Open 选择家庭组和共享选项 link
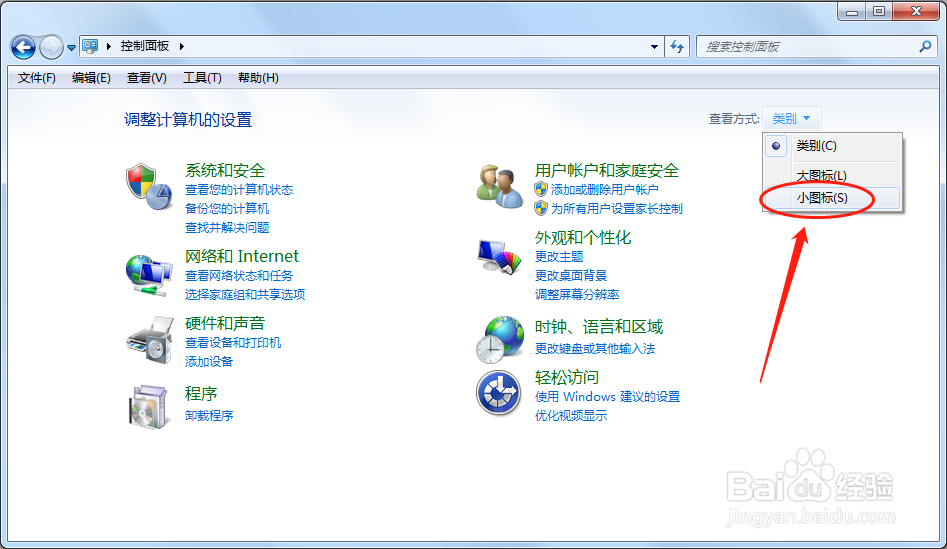947x549 pixels. click(x=245, y=294)
